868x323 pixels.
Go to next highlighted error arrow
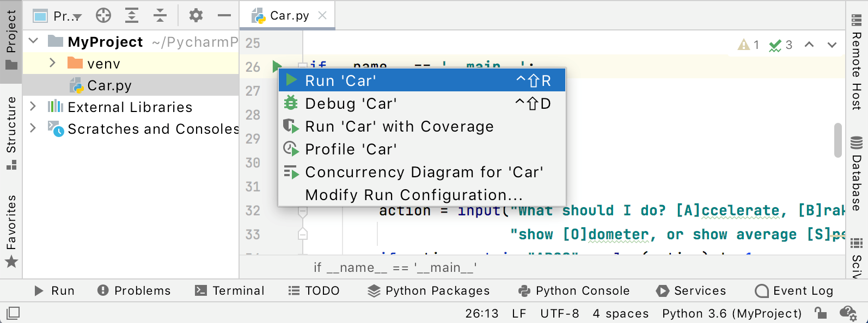(832, 45)
